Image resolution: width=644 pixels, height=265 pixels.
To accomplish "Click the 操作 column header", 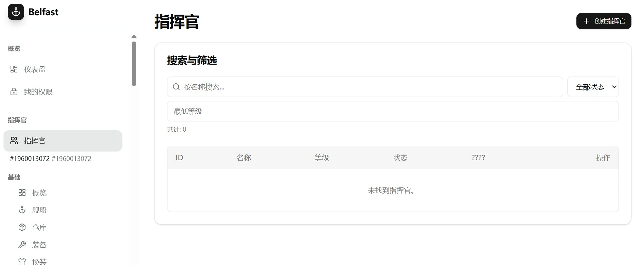I will pyautogui.click(x=603, y=158).
